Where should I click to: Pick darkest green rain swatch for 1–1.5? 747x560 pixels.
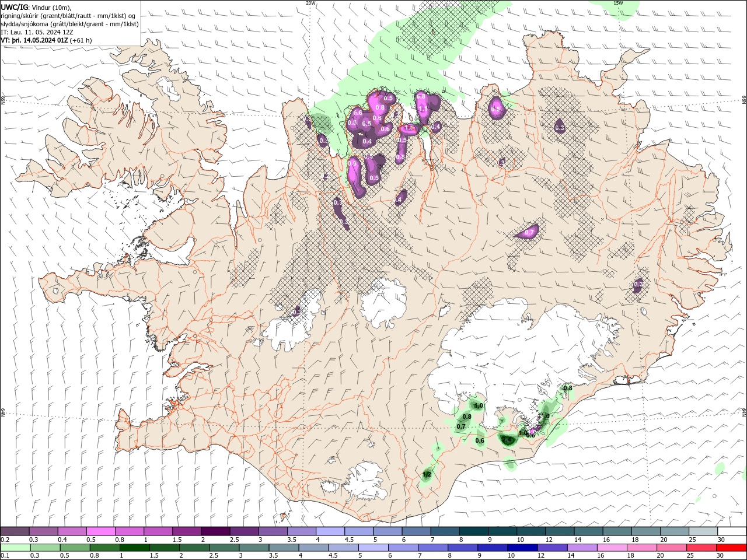[135, 548]
